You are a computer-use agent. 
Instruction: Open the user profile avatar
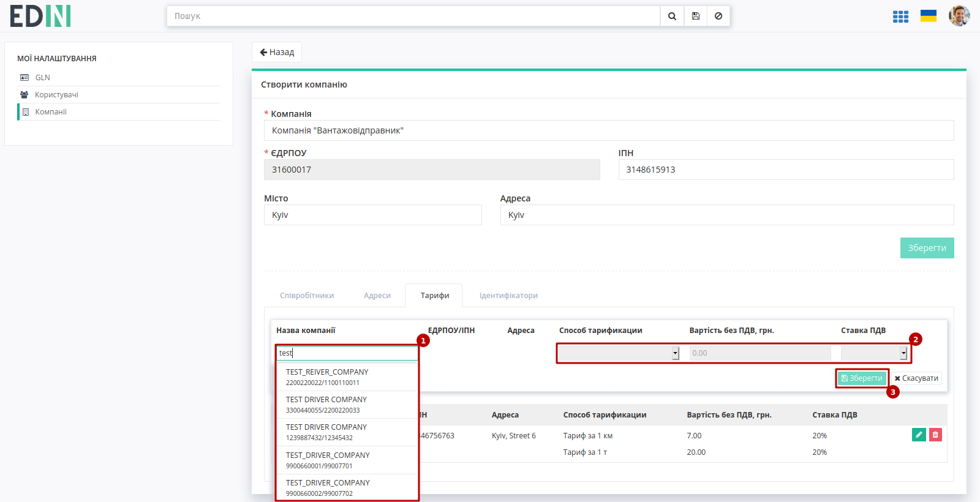(x=959, y=16)
